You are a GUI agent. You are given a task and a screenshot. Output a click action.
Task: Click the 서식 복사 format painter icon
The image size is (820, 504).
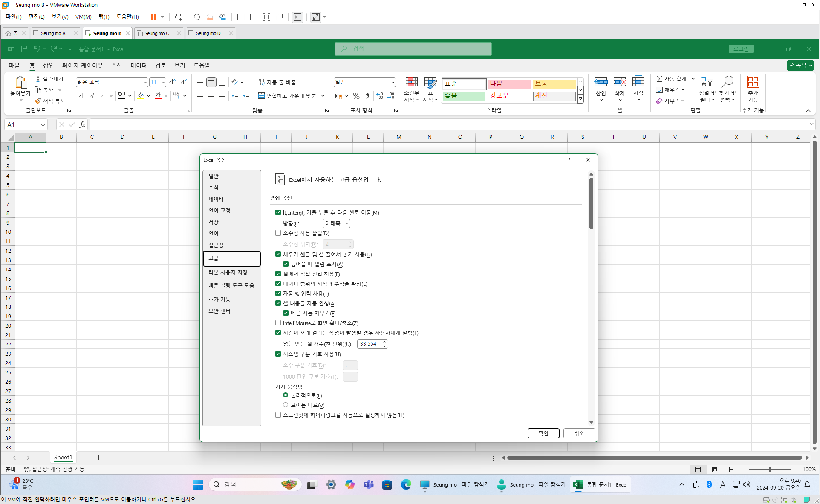[x=38, y=101]
